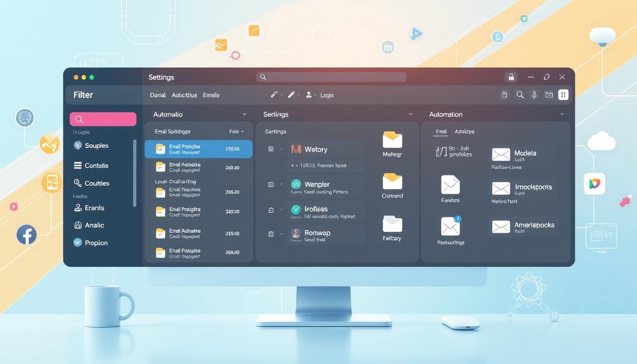Click the teal shield icon for Irofiees

click(x=296, y=209)
